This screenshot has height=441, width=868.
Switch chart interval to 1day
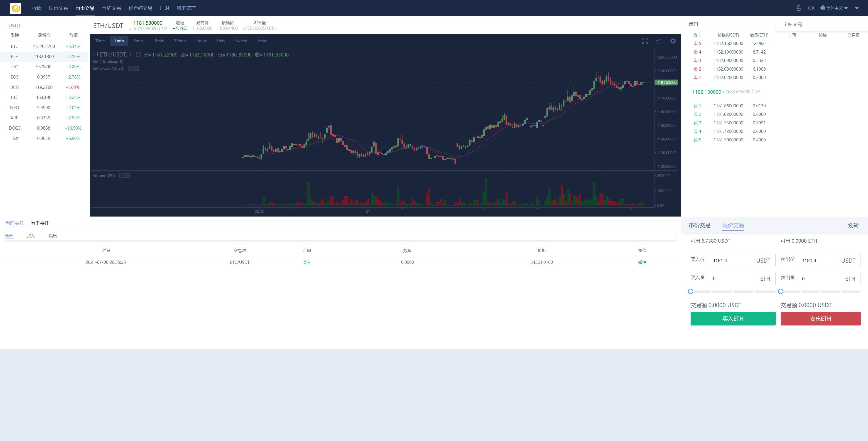[221, 41]
